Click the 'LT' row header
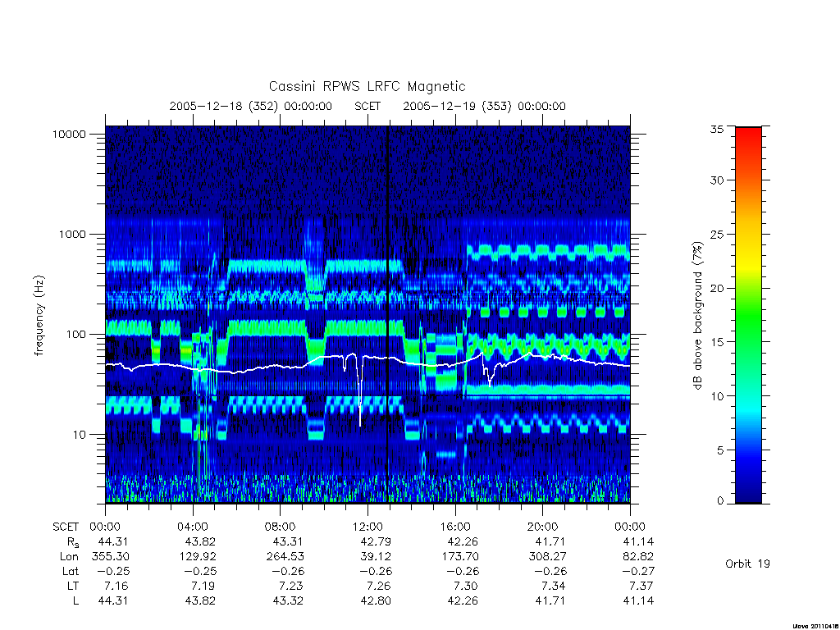The image size is (840, 630). point(73,587)
